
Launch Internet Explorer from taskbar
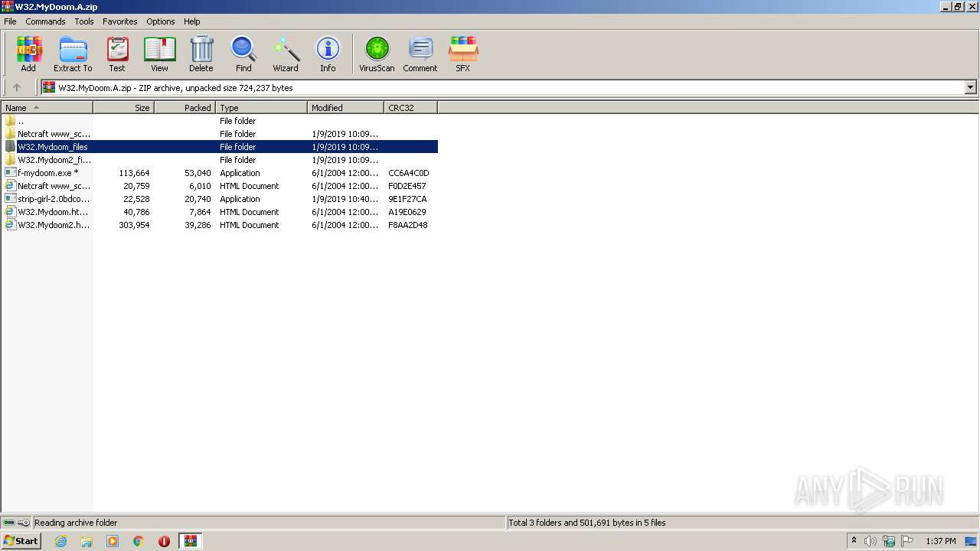60,541
